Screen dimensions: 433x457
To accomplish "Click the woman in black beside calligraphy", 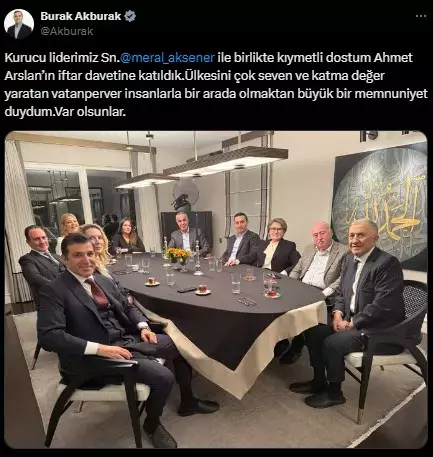I will (278, 246).
